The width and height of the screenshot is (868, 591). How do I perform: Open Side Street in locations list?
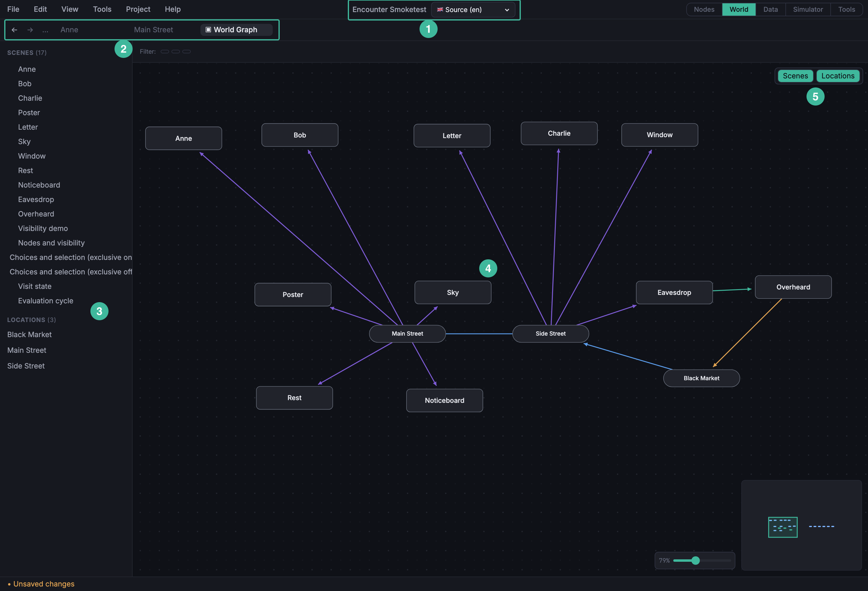[x=26, y=366]
